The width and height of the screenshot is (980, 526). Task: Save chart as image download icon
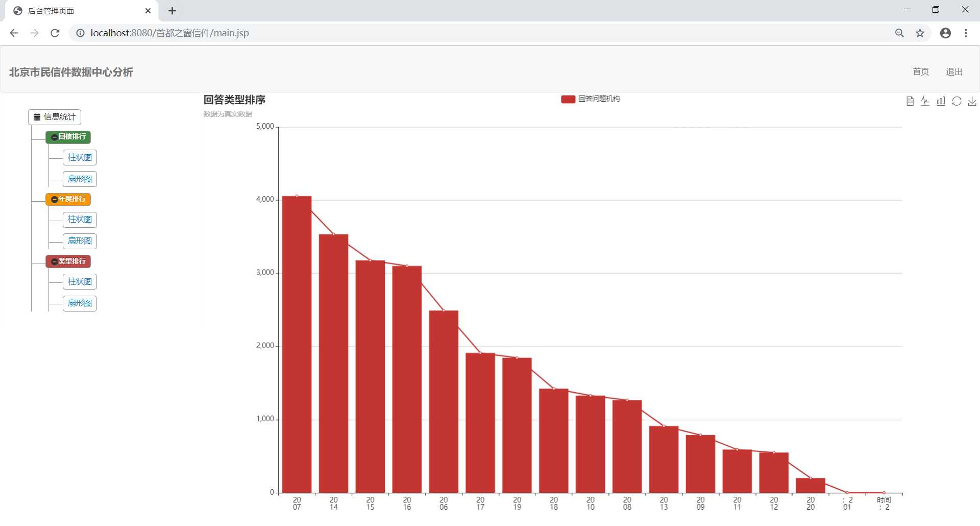(972, 101)
